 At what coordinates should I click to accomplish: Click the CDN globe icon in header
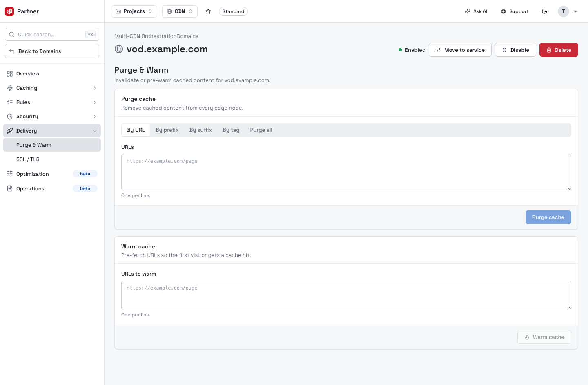(x=169, y=11)
